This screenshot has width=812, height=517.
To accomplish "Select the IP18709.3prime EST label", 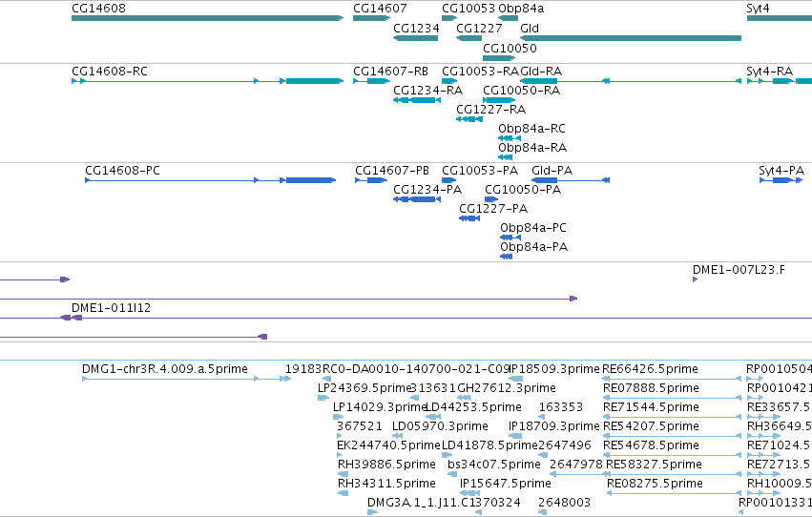I will click(554, 426).
